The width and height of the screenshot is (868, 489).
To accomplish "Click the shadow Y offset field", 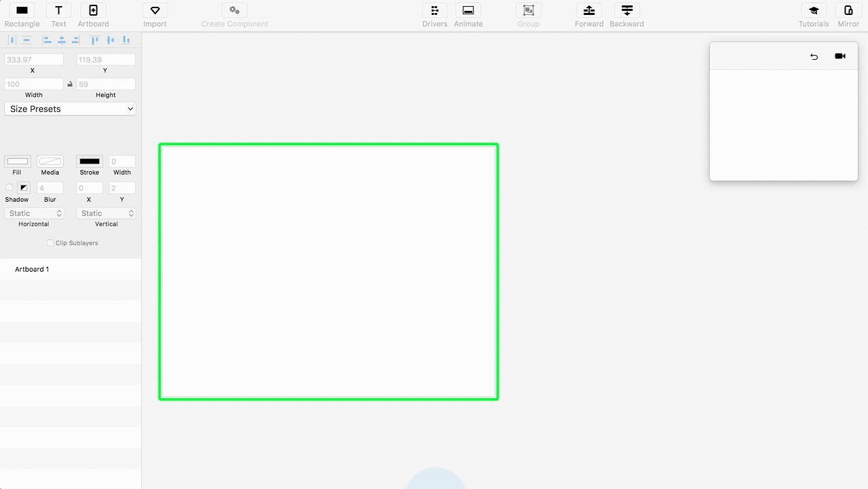I will point(122,188).
